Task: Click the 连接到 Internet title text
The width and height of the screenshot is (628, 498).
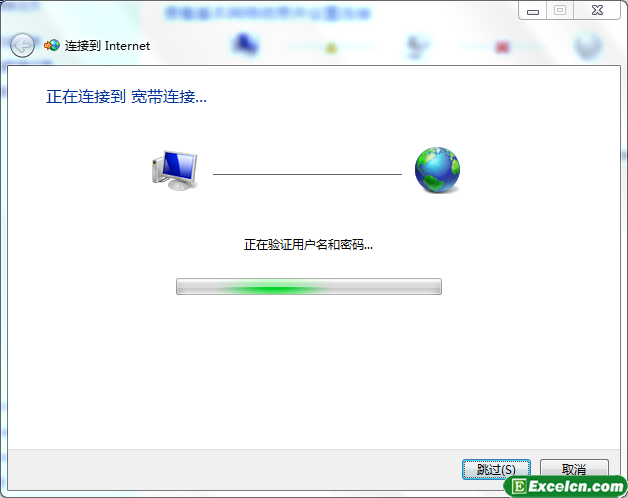Action: click(107, 46)
